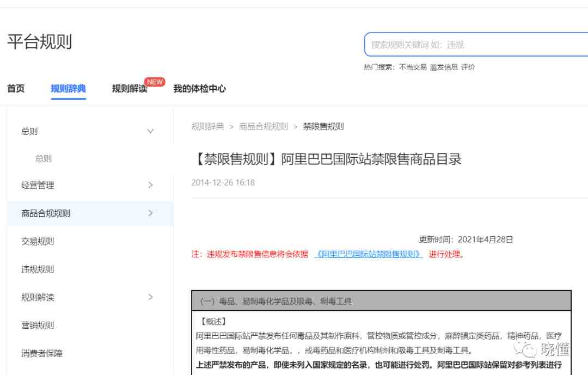Viewport: 588px width, 375px height.
Task: Go to 我的体检中心 tab
Action: click(x=199, y=89)
